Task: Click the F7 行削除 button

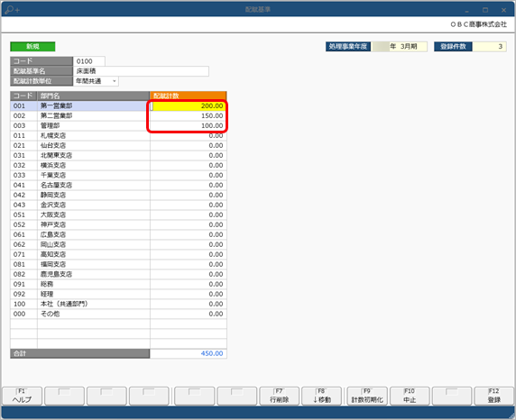Action: (279, 396)
